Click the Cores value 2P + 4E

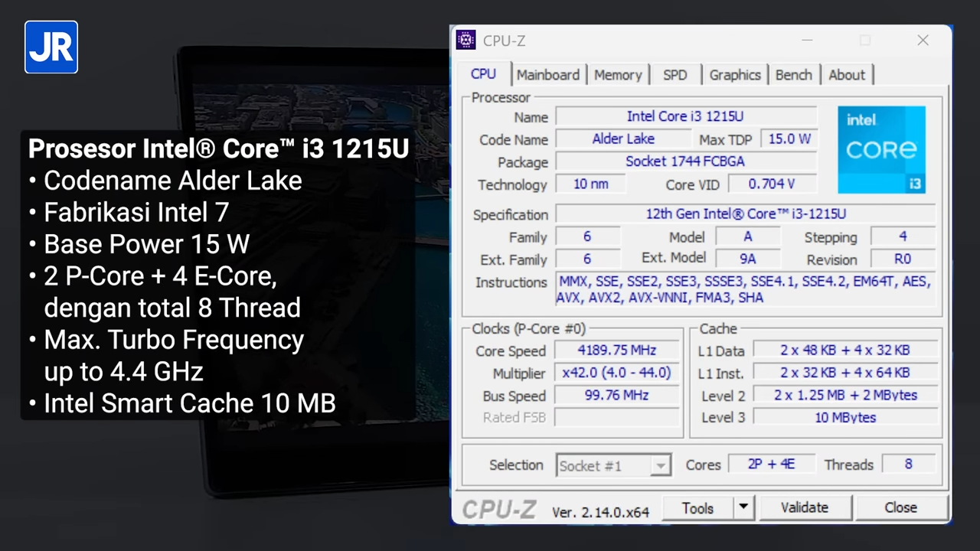(771, 464)
